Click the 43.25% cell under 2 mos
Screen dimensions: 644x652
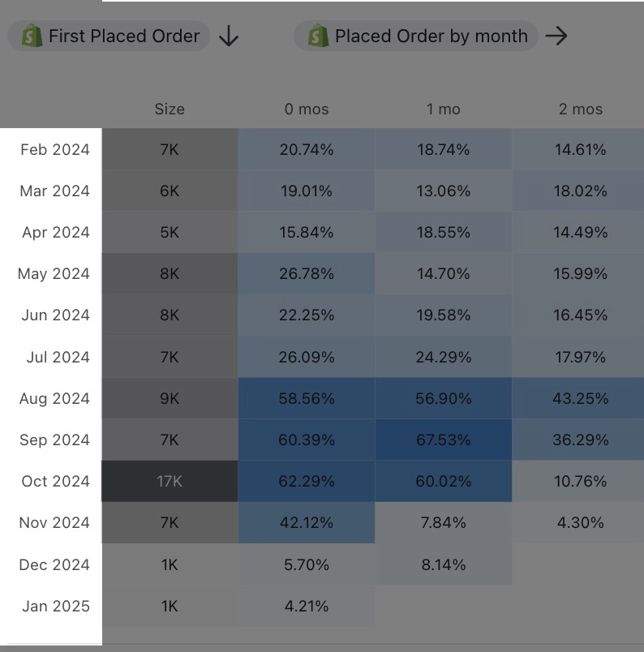[581, 398]
